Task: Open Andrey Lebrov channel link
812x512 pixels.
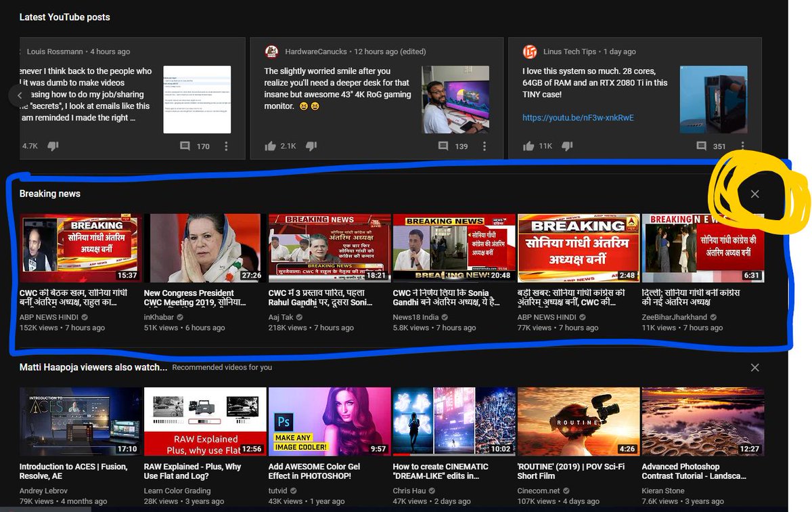Action: tap(45, 490)
